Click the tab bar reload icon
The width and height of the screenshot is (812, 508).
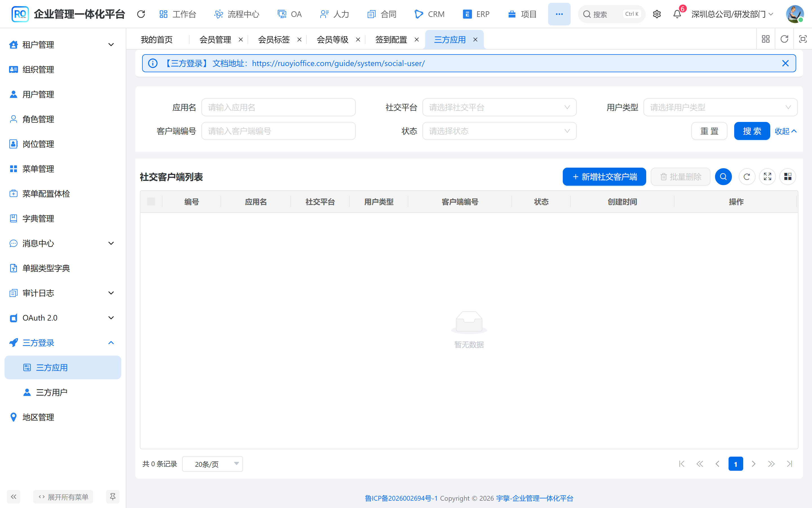(x=784, y=39)
